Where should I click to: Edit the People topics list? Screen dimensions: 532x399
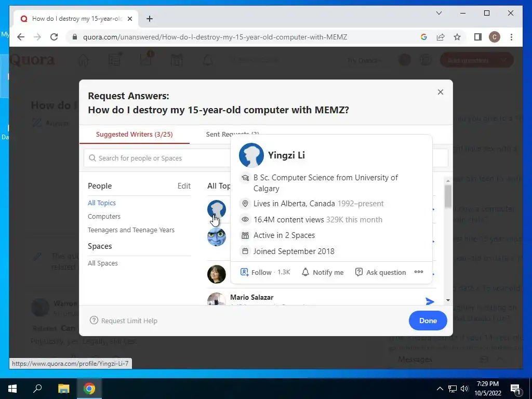[x=184, y=186]
